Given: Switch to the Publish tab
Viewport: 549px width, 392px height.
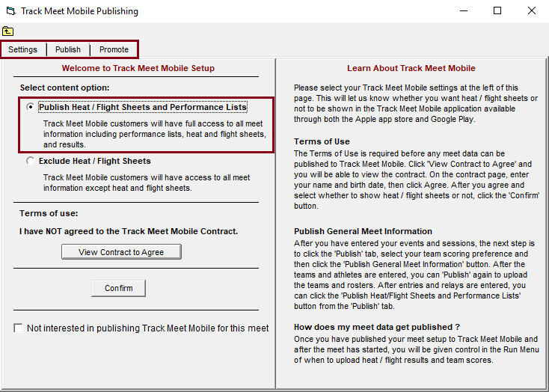Looking at the screenshot, I should click(x=68, y=49).
